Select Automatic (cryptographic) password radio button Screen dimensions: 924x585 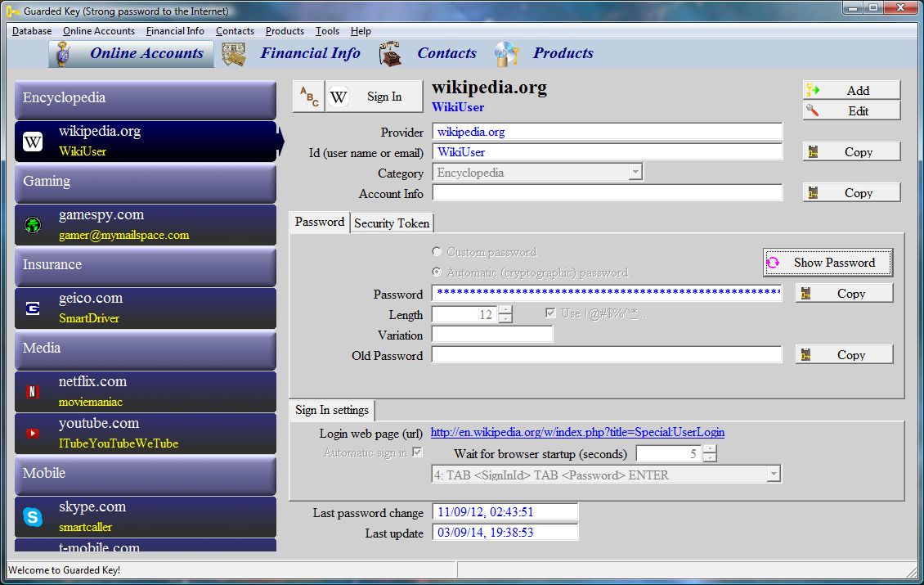coord(437,272)
